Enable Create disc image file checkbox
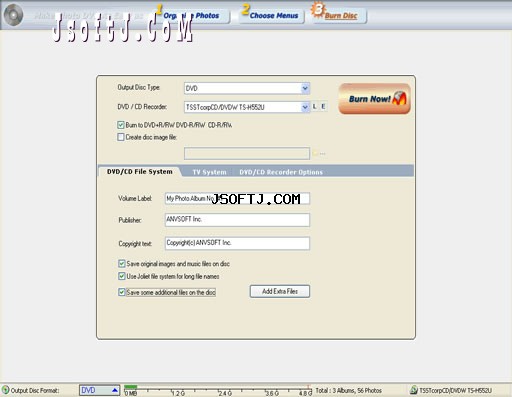The image size is (512, 397). [x=121, y=137]
